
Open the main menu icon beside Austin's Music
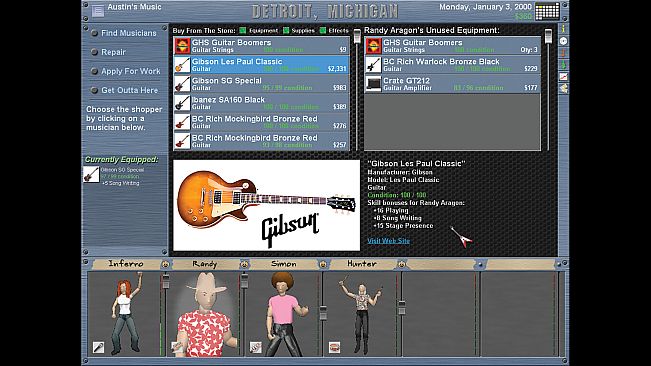98,11
